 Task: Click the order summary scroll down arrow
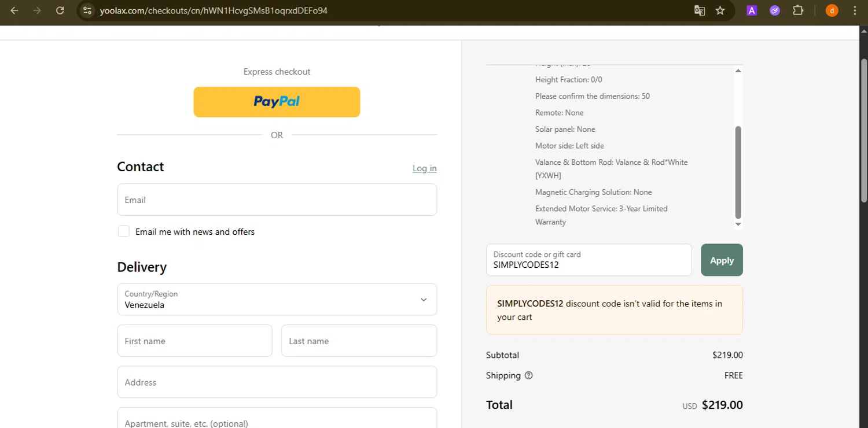[x=738, y=224]
